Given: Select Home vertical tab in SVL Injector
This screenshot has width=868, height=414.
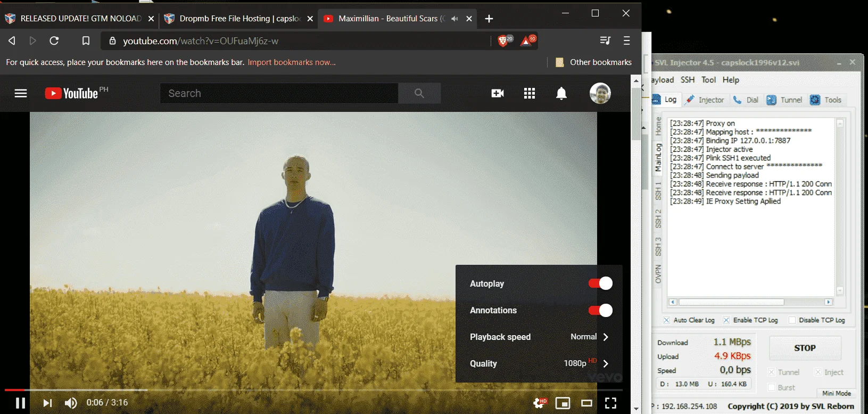Looking at the screenshot, I should click(x=658, y=126).
